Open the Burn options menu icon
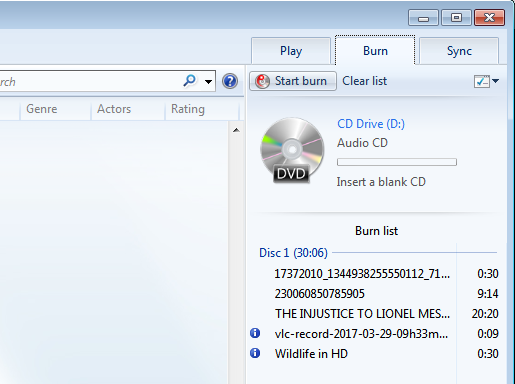Image resolution: width=515 pixels, height=384 pixels. pos(486,81)
